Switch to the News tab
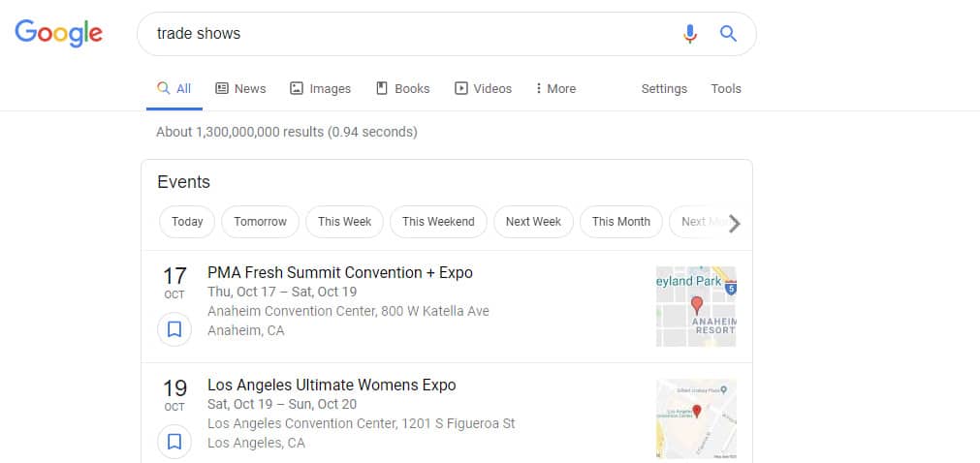 pos(240,88)
